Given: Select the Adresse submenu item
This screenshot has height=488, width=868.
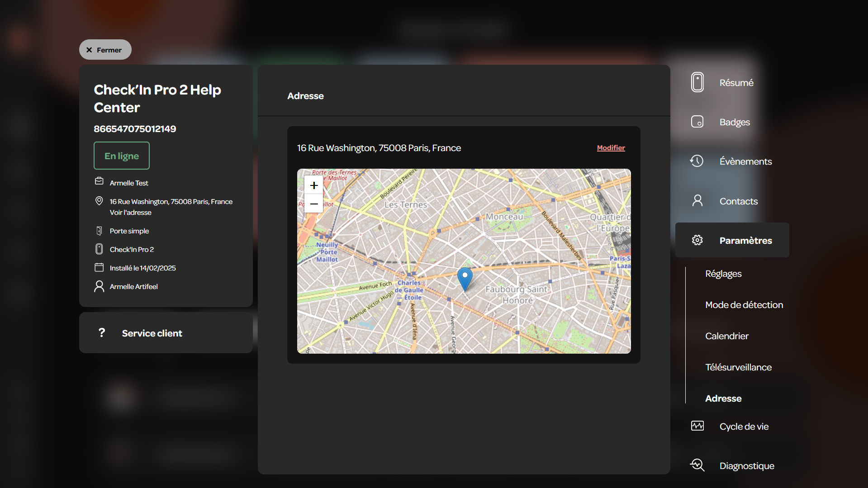Looking at the screenshot, I should (723, 398).
